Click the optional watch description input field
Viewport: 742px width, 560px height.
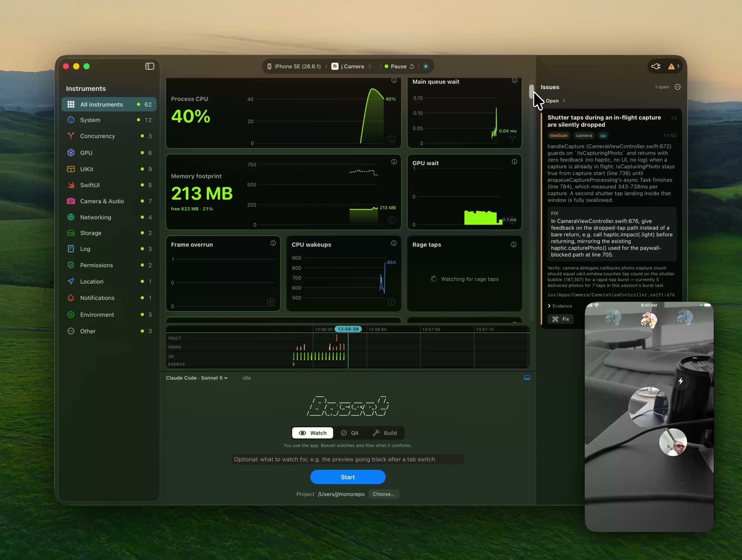click(347, 459)
